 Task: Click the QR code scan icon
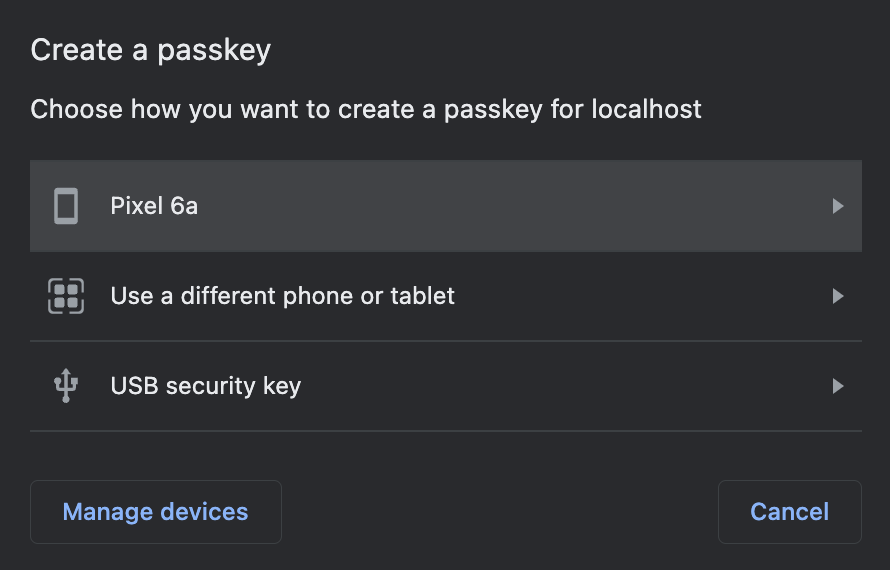click(66, 296)
